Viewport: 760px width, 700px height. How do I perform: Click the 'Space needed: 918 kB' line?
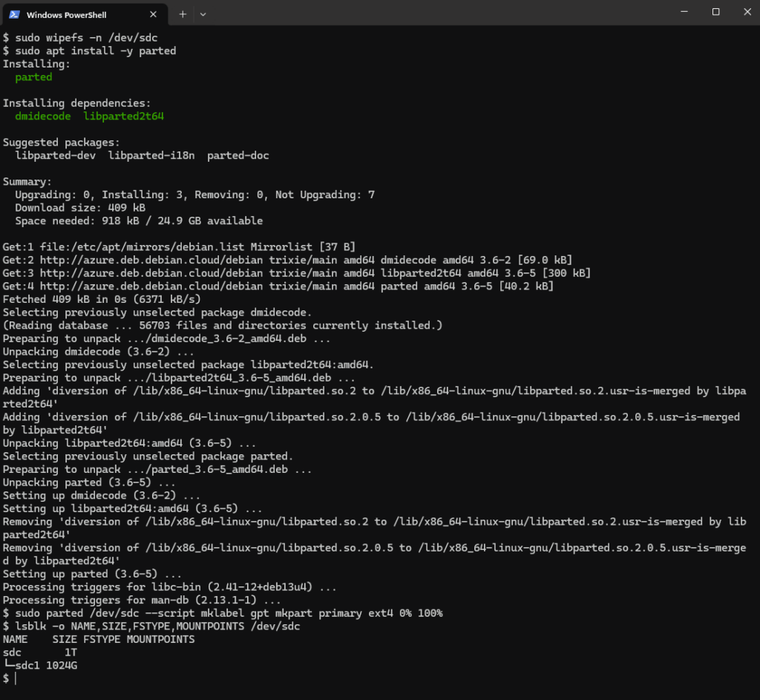(139, 221)
